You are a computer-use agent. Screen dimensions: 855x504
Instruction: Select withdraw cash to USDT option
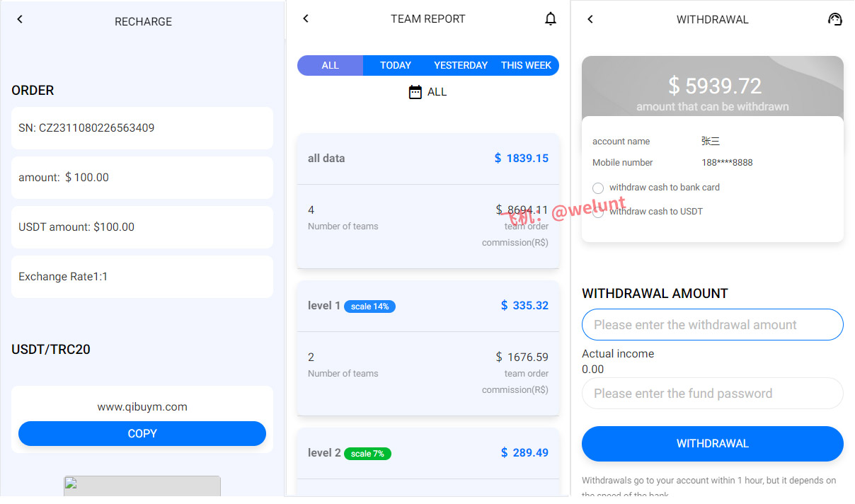pos(598,212)
